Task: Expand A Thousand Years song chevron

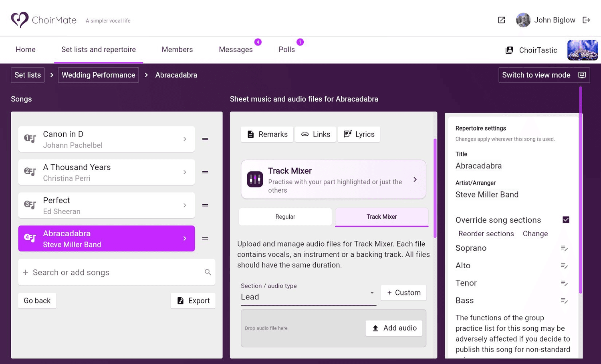Action: coord(185,172)
